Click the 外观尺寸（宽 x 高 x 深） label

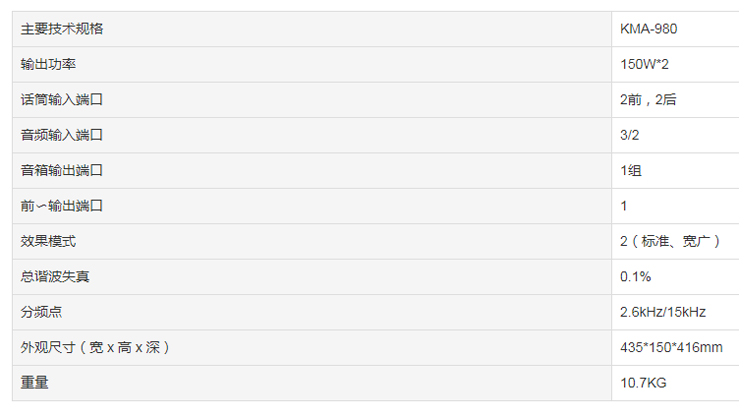tap(95, 347)
